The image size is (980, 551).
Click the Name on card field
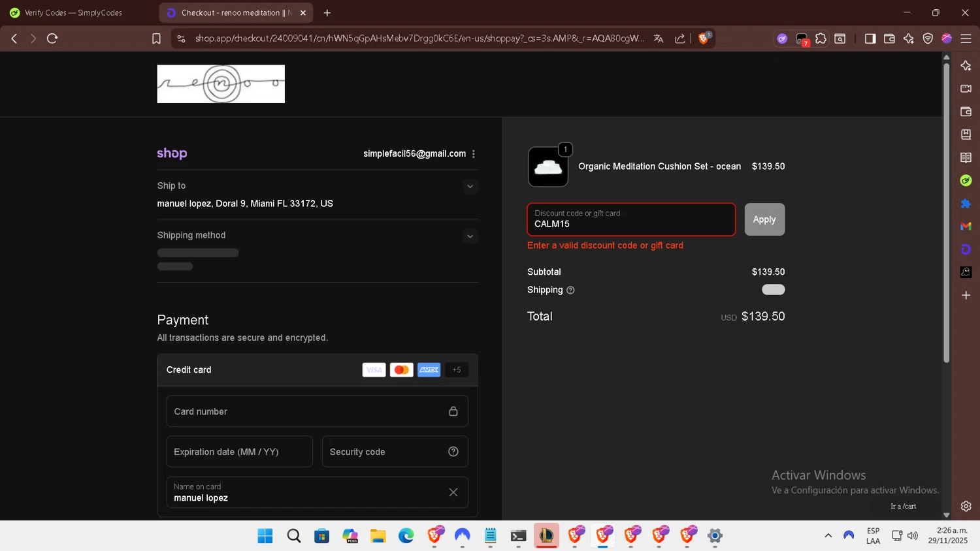(x=317, y=492)
